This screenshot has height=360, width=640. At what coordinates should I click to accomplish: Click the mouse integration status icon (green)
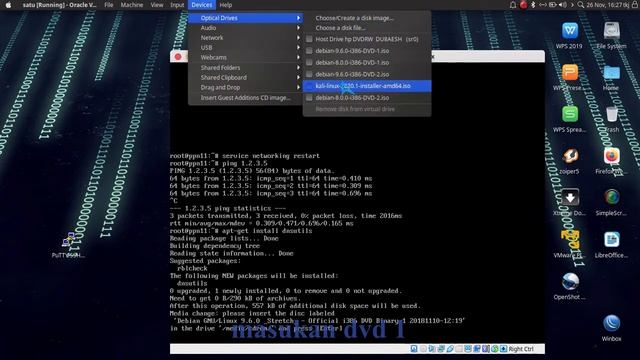(x=495, y=349)
